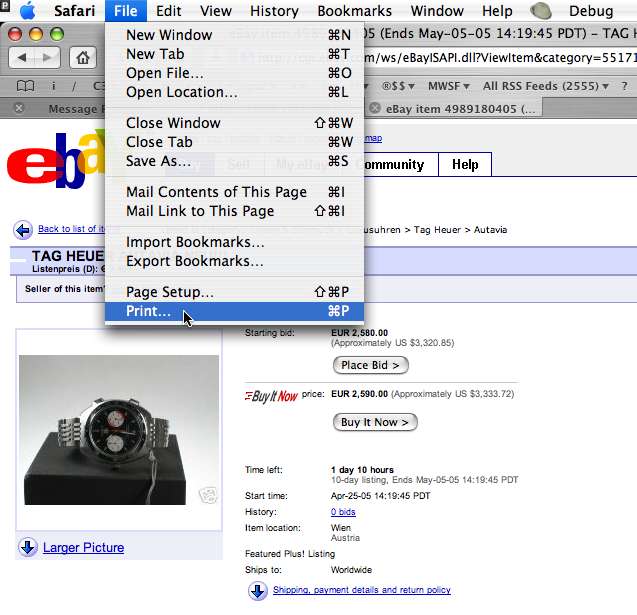Click the site map link
Viewport: 637px width, 615px height.
[x=373, y=138]
